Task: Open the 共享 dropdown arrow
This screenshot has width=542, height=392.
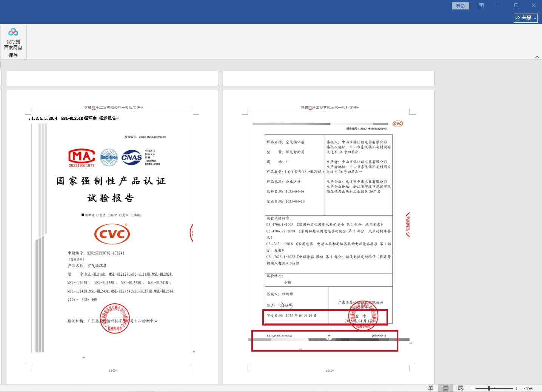Action: point(535,18)
